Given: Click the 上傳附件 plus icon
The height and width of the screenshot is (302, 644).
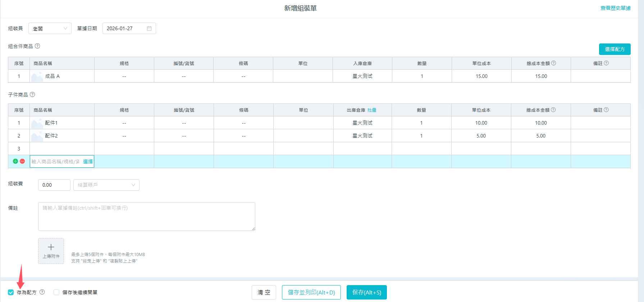Looking at the screenshot, I should pos(51,247).
